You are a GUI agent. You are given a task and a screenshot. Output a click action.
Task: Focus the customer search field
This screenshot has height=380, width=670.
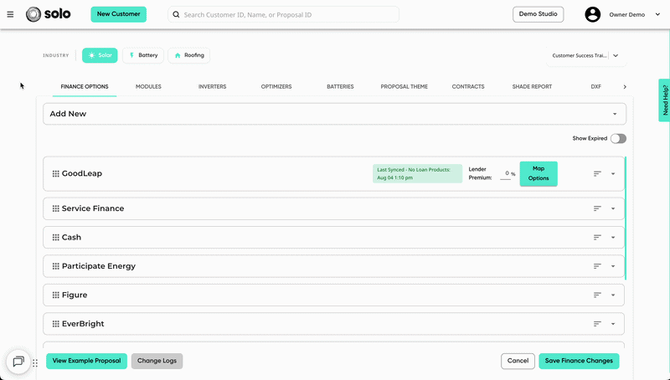(x=283, y=15)
